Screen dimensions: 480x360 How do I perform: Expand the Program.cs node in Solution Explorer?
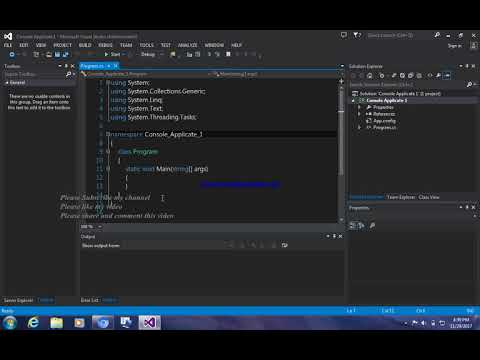click(x=359, y=128)
